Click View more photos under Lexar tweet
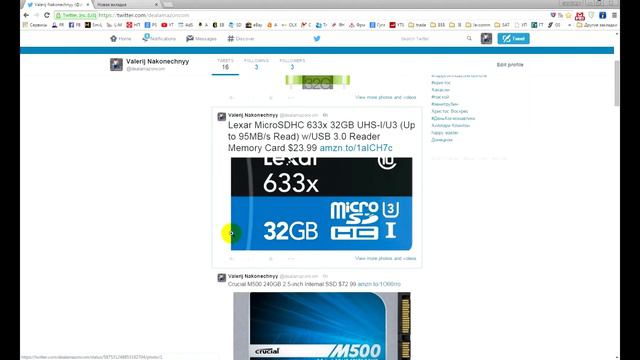 tap(386, 258)
